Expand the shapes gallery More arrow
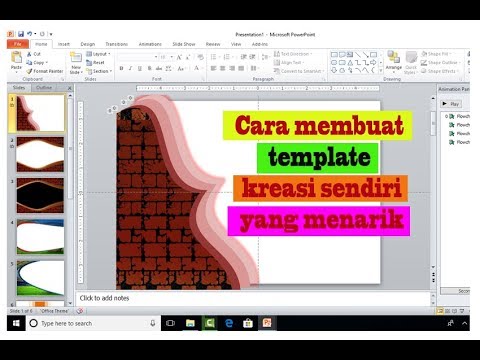This screenshot has width=480, height=360. click(x=381, y=70)
